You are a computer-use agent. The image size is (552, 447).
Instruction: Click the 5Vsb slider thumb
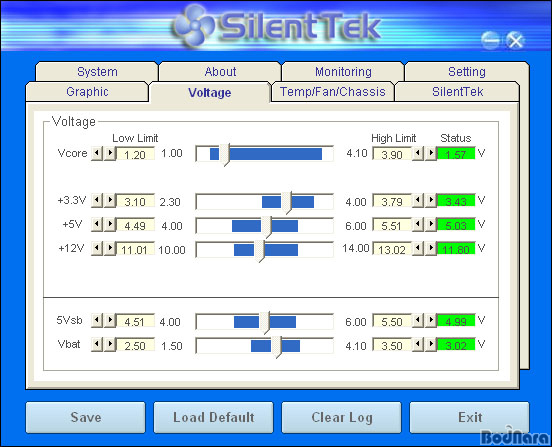[264, 323]
